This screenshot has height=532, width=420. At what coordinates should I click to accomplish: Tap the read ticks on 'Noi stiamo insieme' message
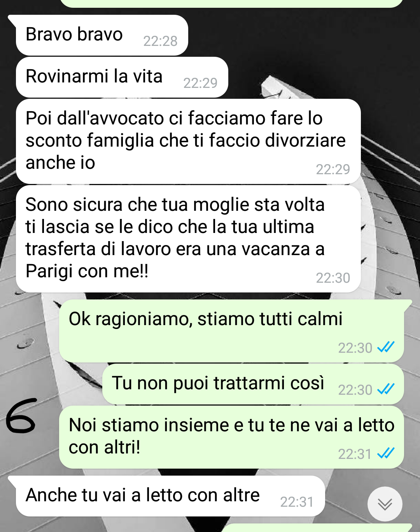click(x=386, y=453)
